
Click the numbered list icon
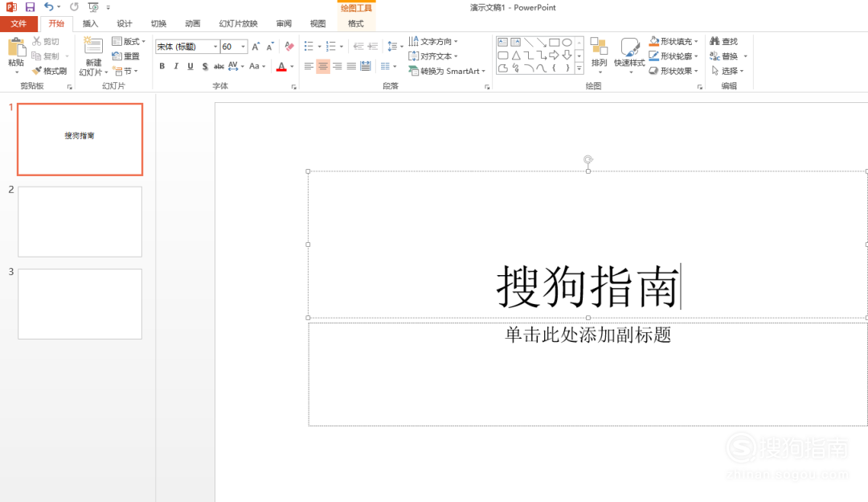coord(331,47)
